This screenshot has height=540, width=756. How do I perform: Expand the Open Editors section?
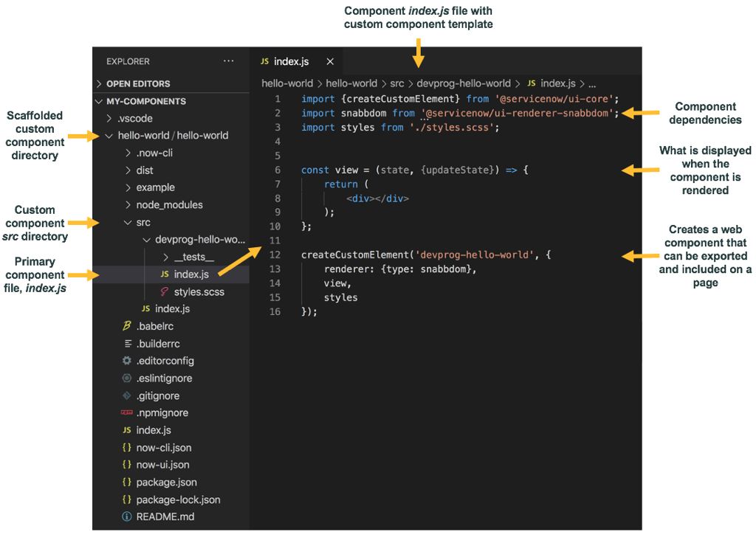click(138, 84)
